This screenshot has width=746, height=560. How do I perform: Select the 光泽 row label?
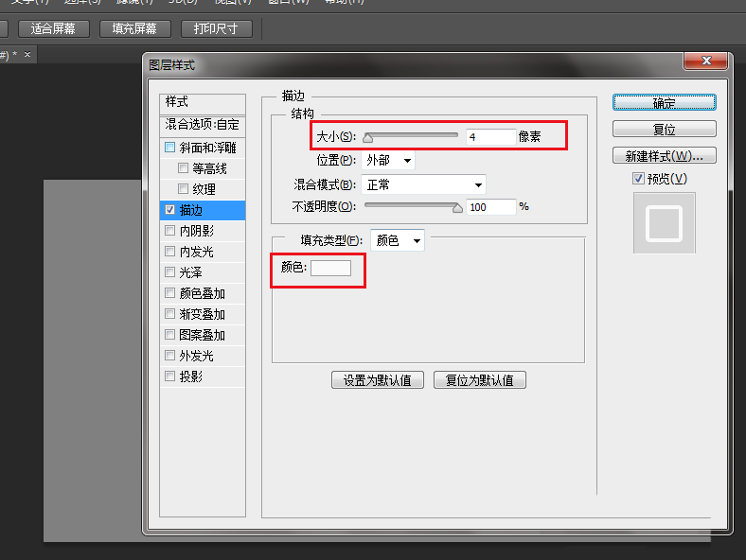pos(191,272)
